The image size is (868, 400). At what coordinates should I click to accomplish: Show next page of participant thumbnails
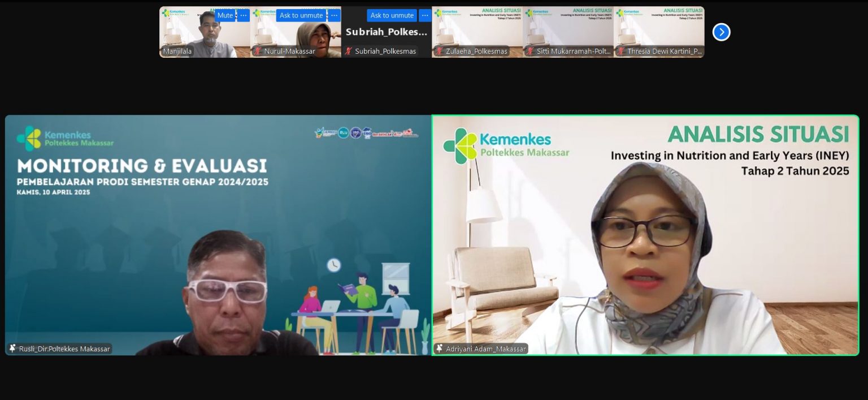721,32
